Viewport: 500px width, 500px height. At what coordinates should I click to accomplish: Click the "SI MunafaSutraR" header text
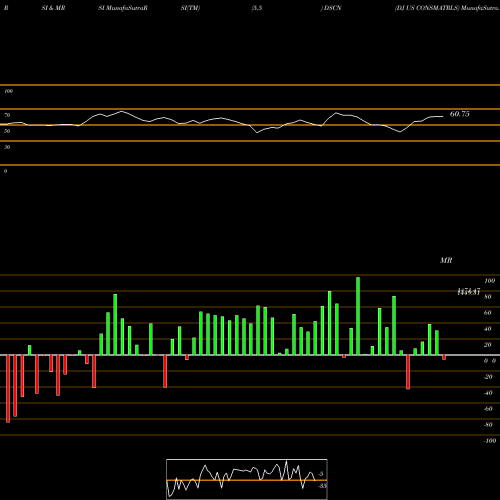[x=123, y=8]
